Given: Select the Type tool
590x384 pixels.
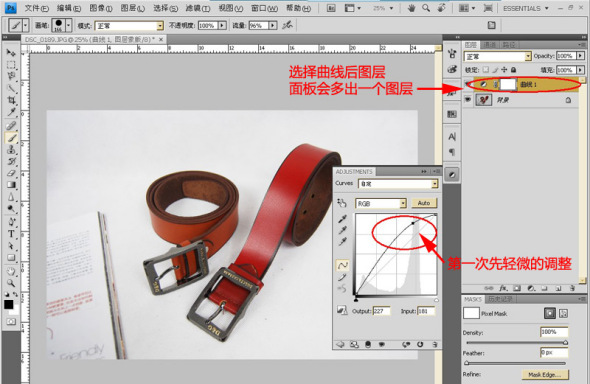Looking at the screenshot, I should [11, 234].
